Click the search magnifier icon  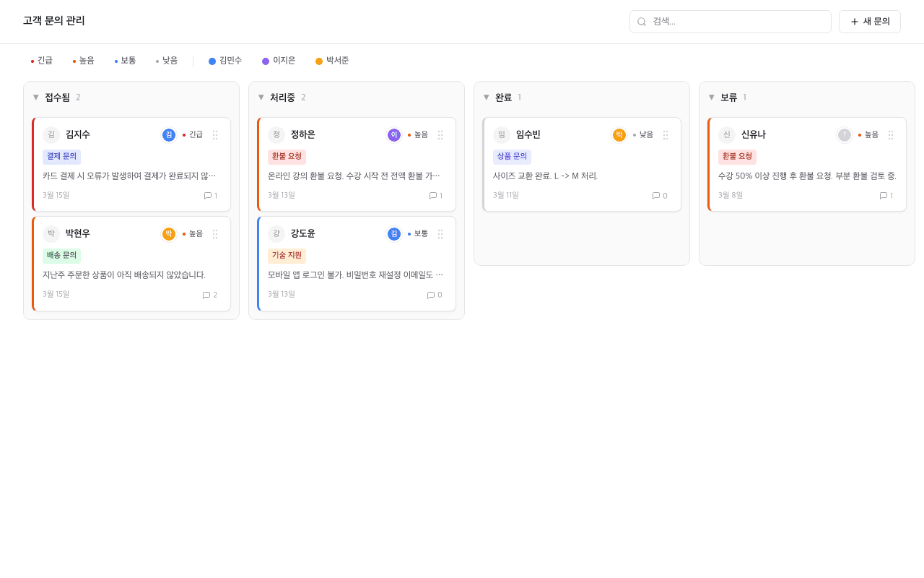point(641,22)
